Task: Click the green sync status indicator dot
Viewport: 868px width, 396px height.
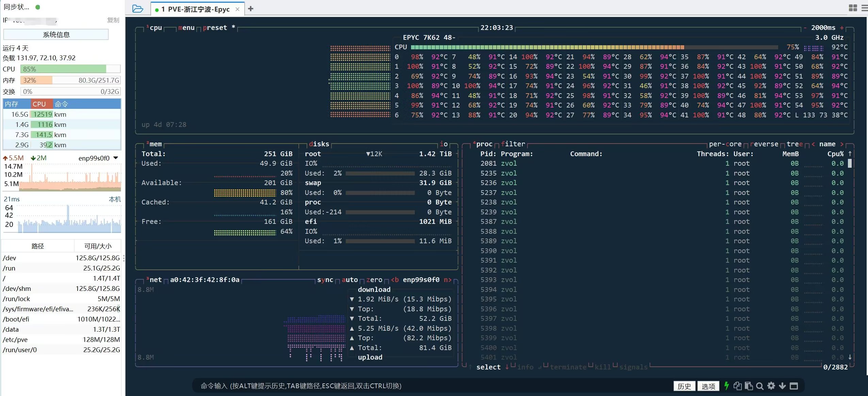Action: pos(38,7)
